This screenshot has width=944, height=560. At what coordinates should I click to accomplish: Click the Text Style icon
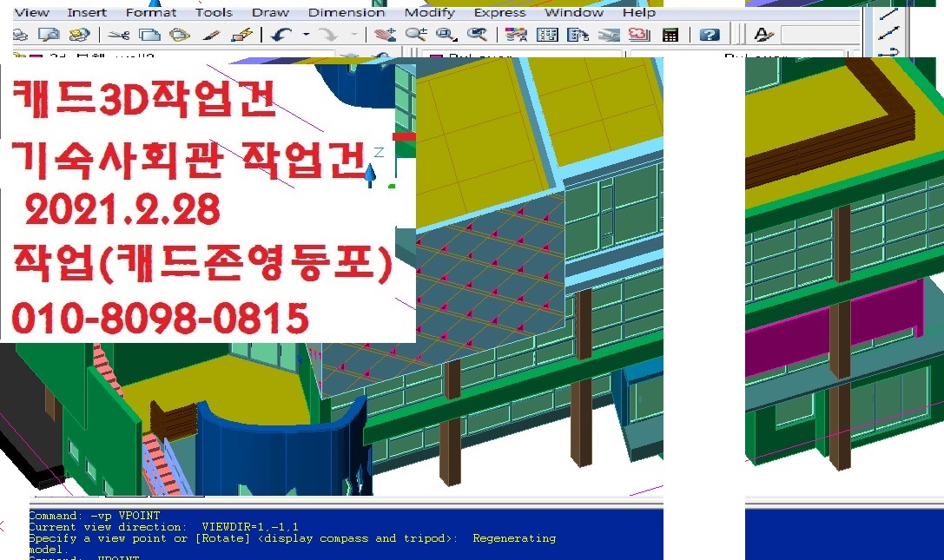[763, 35]
